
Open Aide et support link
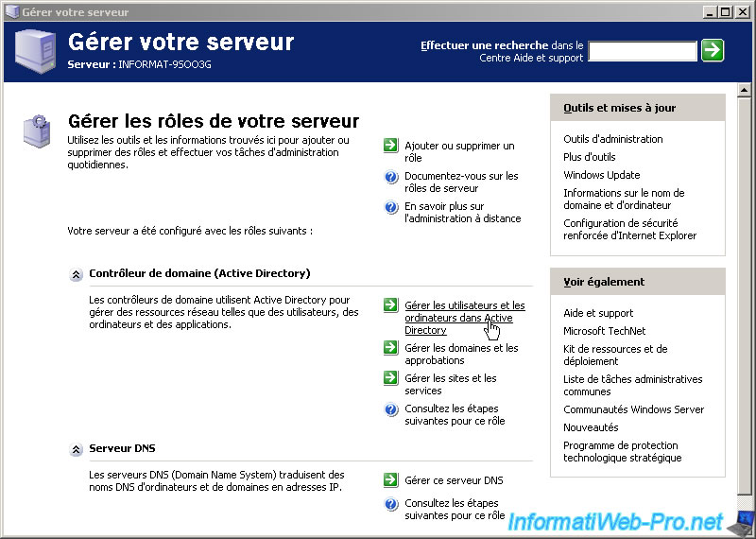pos(598,313)
